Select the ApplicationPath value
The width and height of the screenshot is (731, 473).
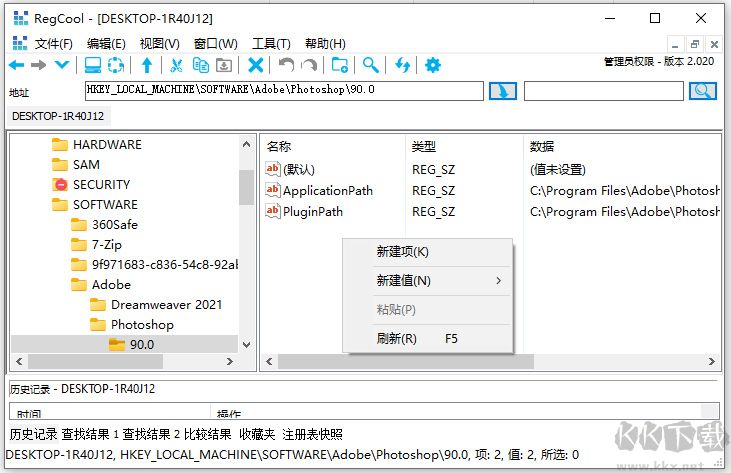tap(327, 191)
